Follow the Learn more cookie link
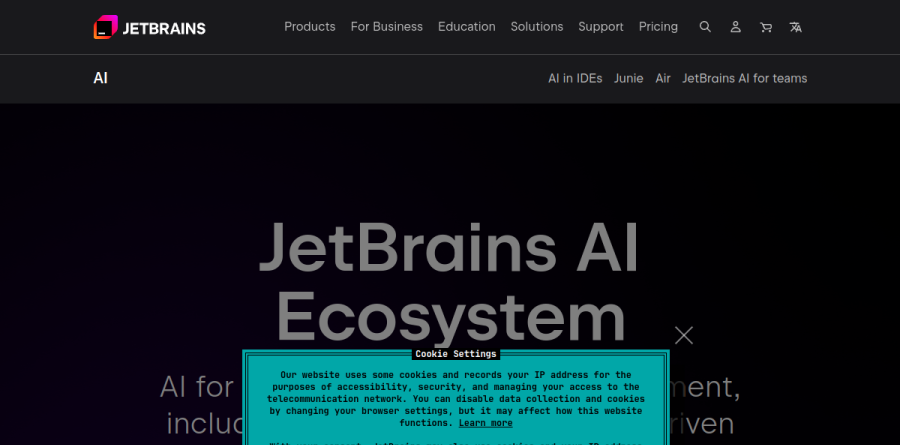900x445 pixels. 486,423
